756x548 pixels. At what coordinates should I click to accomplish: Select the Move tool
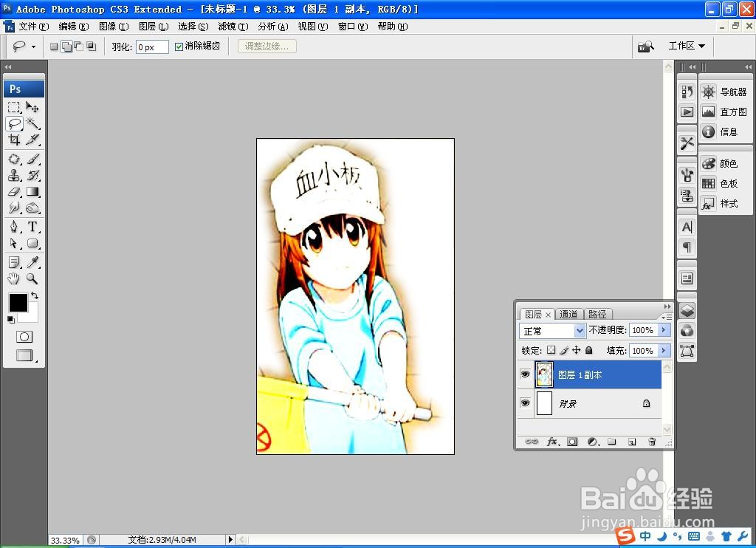(32, 107)
